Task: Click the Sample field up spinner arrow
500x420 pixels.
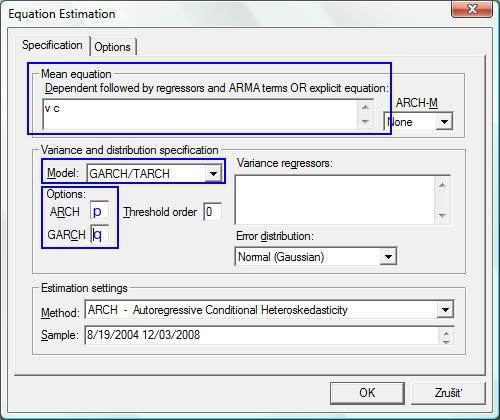Action: (446, 332)
